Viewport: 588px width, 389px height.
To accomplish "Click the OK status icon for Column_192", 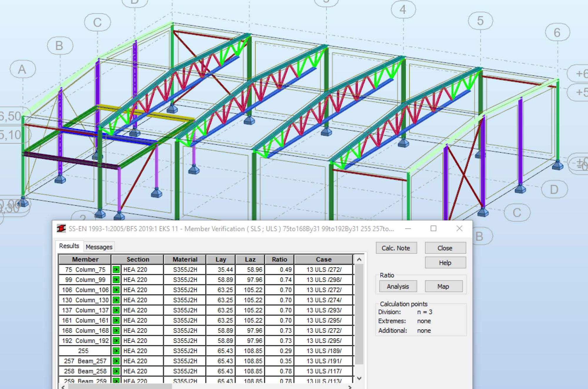I will coord(116,341).
